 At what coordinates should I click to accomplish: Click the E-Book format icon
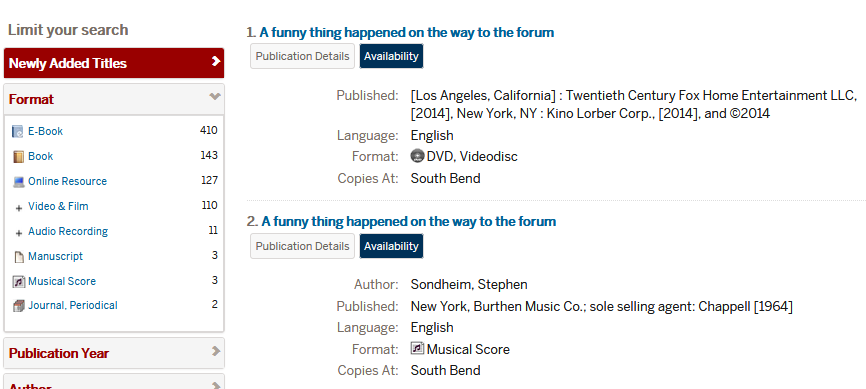pyautogui.click(x=18, y=132)
